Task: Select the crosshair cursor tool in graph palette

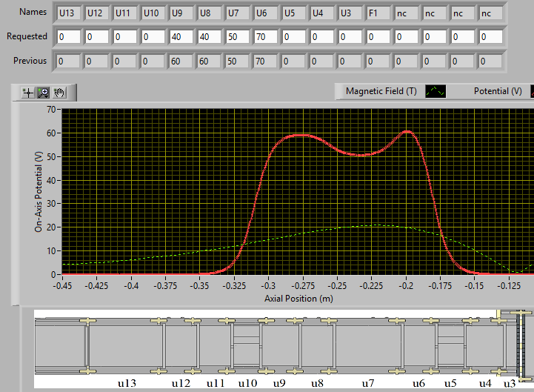Action: point(28,93)
